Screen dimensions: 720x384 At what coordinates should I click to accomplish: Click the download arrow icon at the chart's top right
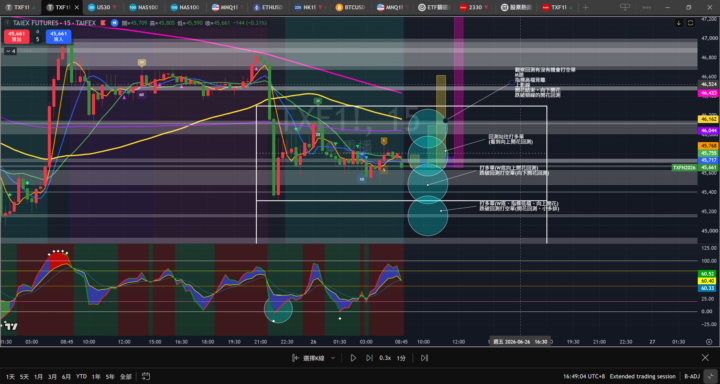pos(679,23)
